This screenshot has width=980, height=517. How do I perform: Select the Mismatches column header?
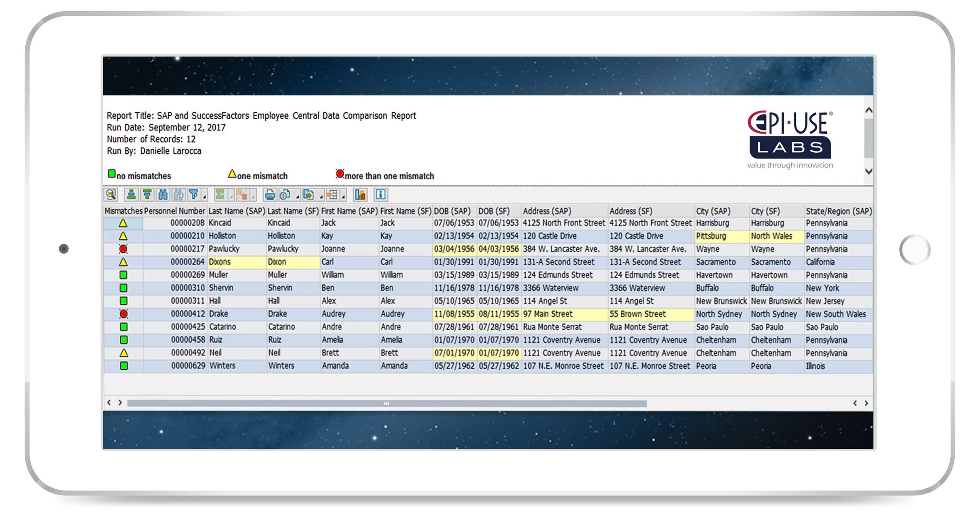click(123, 211)
